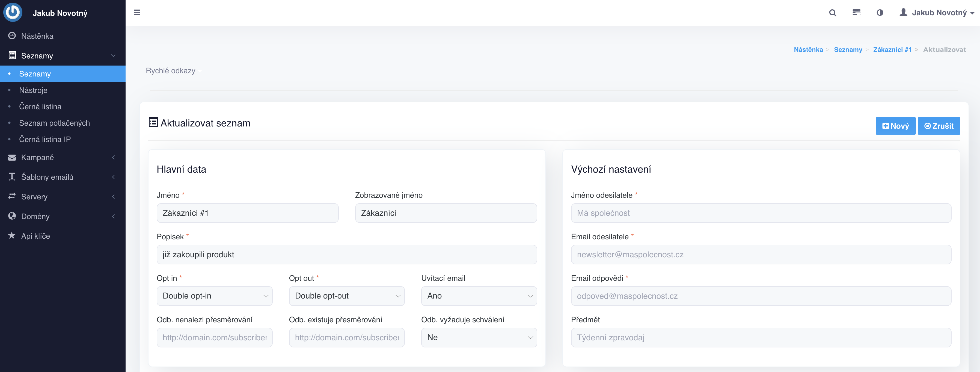Open the Opt in dropdown
Viewport: 980px width, 372px height.
pyautogui.click(x=214, y=296)
